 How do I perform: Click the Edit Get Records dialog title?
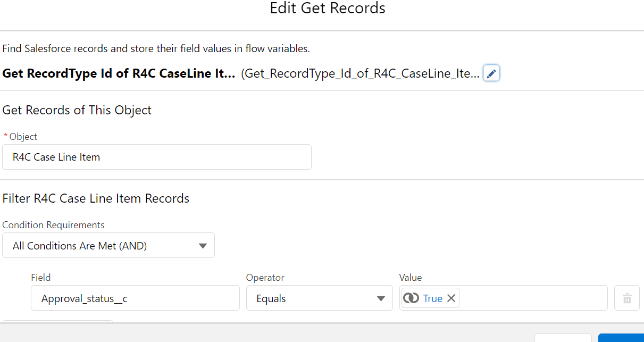click(x=328, y=9)
